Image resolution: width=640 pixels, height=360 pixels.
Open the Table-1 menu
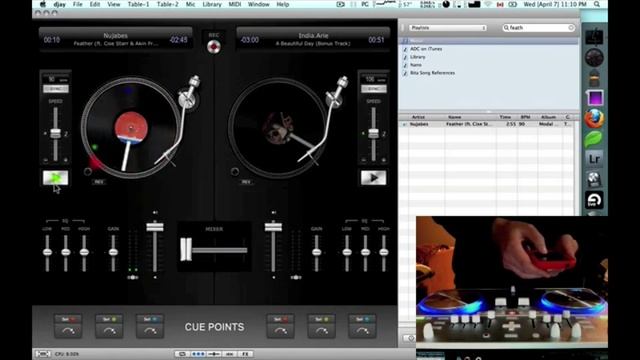point(138,4)
